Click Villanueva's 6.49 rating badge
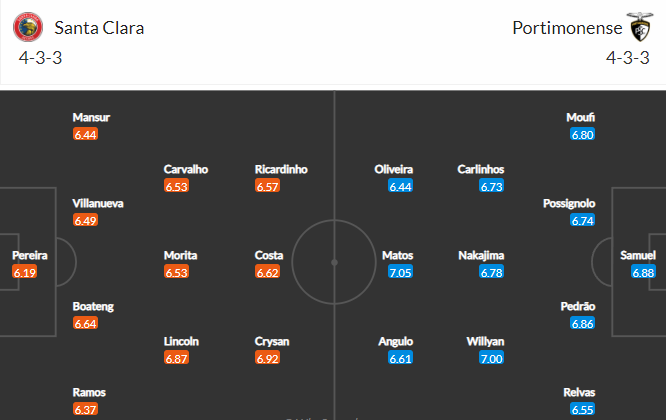The width and height of the screenshot is (666, 420). (x=86, y=221)
